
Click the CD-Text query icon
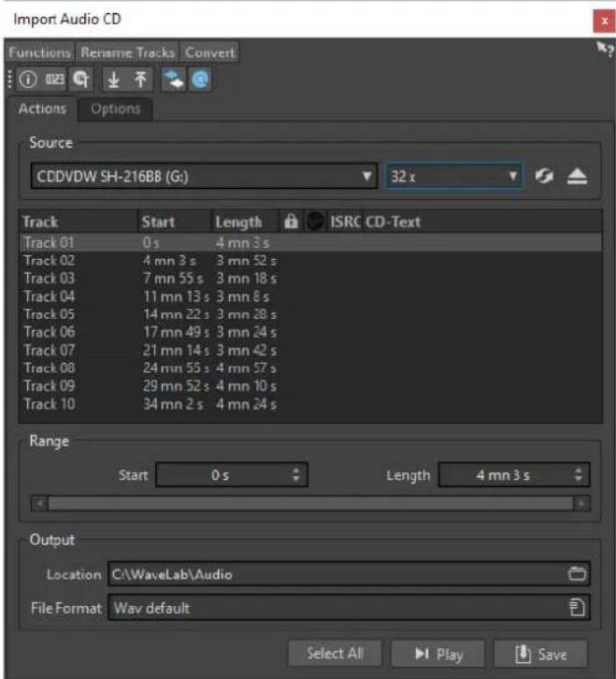click(x=81, y=79)
